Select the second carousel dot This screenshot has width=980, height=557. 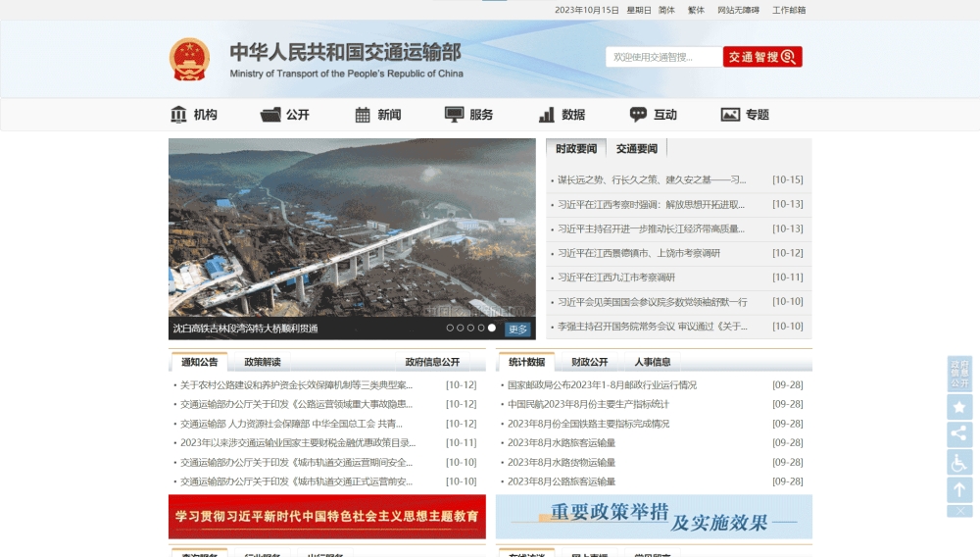pos(461,328)
